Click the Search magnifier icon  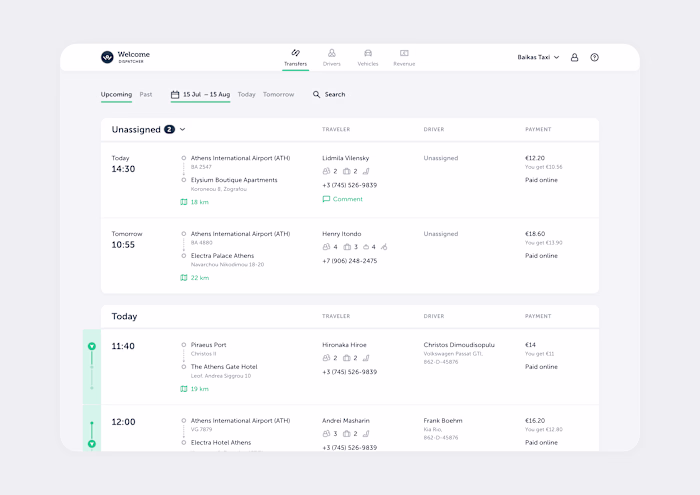point(317,95)
